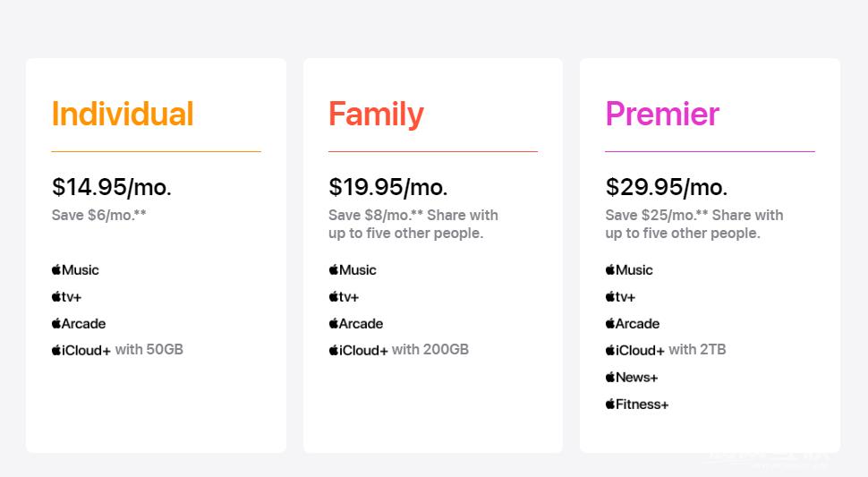Select the Premier plan heading
Image resolution: width=868 pixels, height=477 pixels.
(662, 115)
